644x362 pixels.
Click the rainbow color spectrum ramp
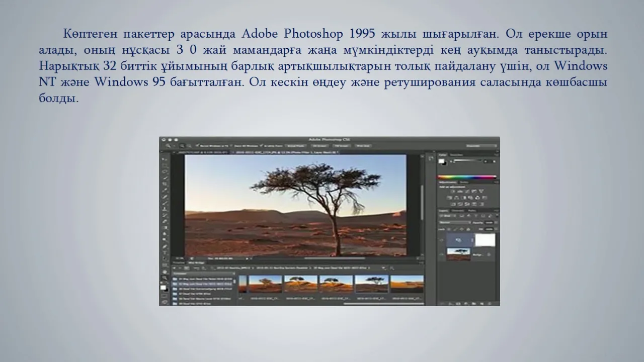click(467, 177)
